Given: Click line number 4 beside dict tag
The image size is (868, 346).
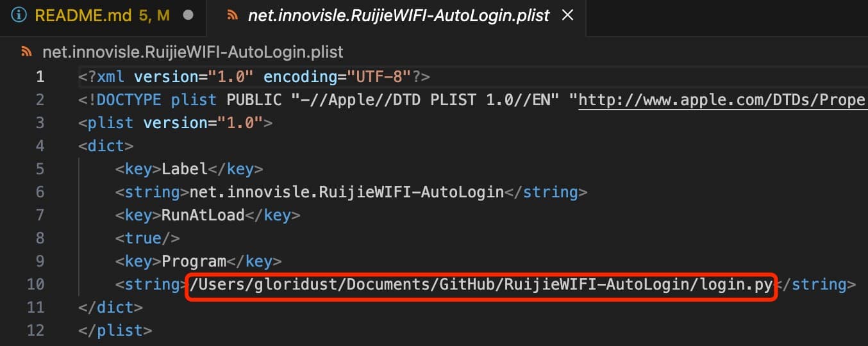Looking at the screenshot, I should click(40, 146).
